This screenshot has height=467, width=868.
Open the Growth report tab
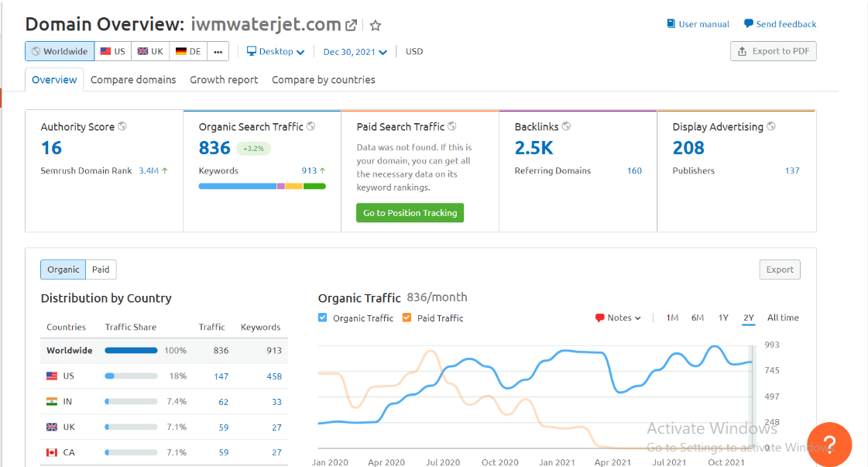click(224, 80)
